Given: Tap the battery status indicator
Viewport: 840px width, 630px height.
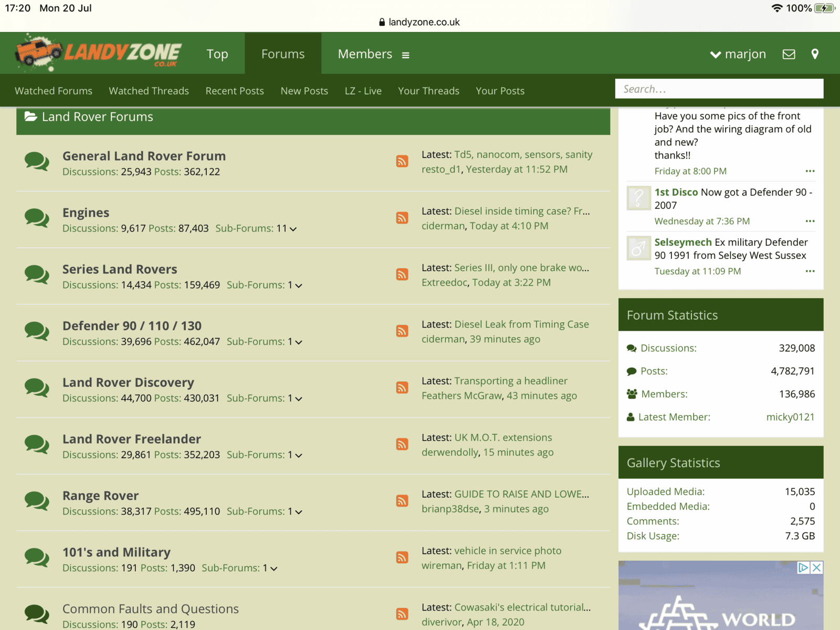Looking at the screenshot, I should click(825, 8).
